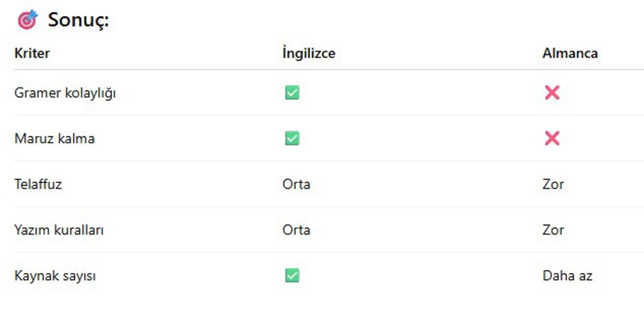Select the Gramer kolaylığı row label
The width and height of the screenshot is (644, 321).
click(x=65, y=93)
